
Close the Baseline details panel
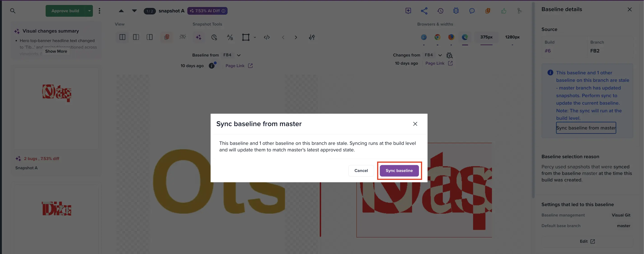pyautogui.click(x=629, y=9)
